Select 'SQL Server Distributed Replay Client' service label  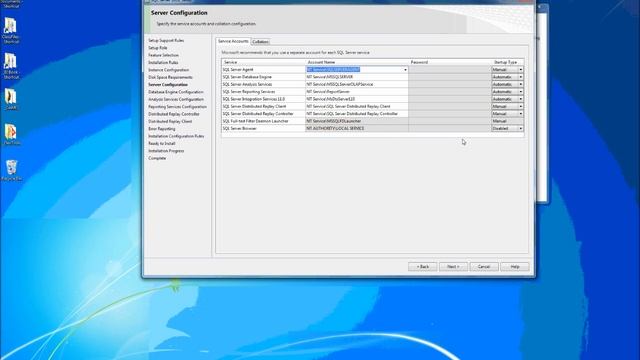pos(254,107)
